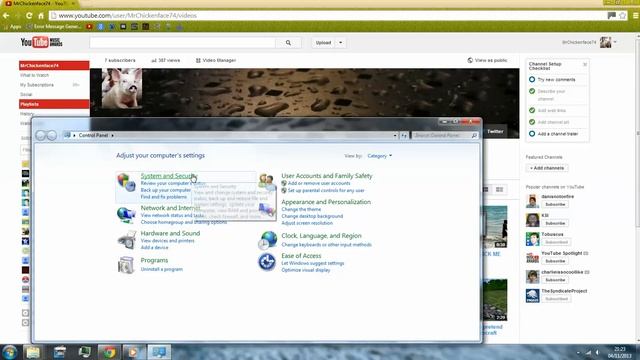The width and height of the screenshot is (640, 360).
Task: Click the Clock, Language, and Region globe icon
Action: tap(267, 240)
